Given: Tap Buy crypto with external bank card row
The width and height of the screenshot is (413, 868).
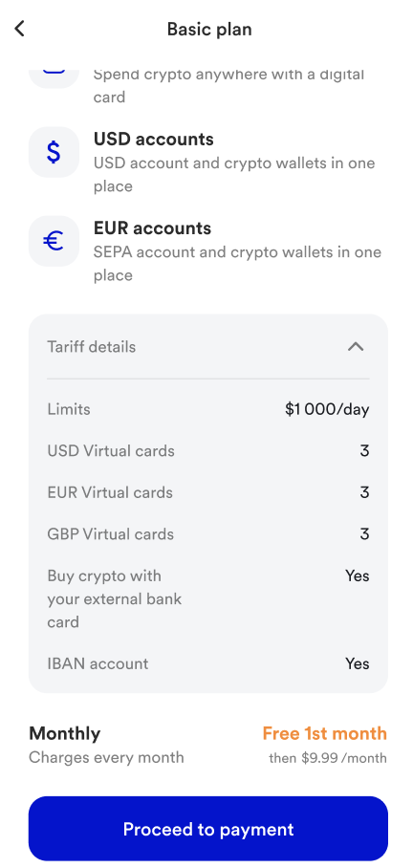Looking at the screenshot, I should click(x=208, y=599).
